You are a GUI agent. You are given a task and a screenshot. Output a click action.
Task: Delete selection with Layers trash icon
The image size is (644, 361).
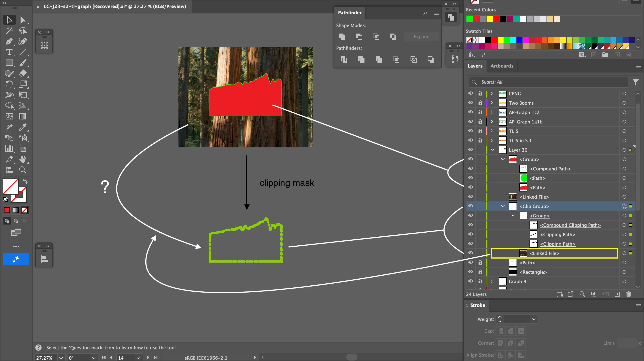629,294
